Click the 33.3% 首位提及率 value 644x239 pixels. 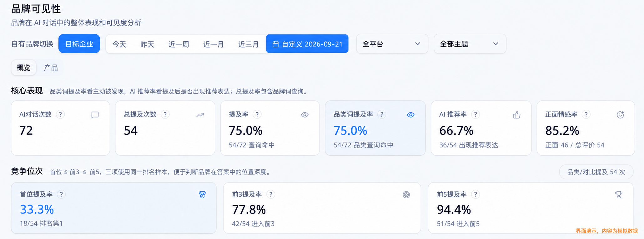[37, 209]
